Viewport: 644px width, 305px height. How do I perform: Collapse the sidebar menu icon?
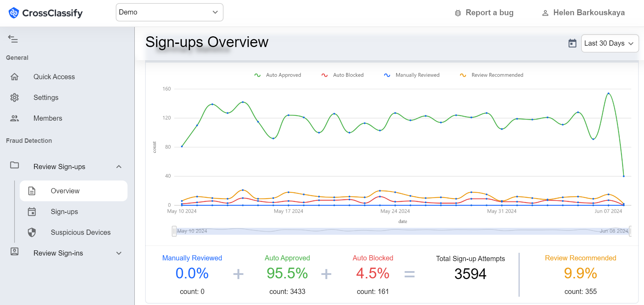13,39
